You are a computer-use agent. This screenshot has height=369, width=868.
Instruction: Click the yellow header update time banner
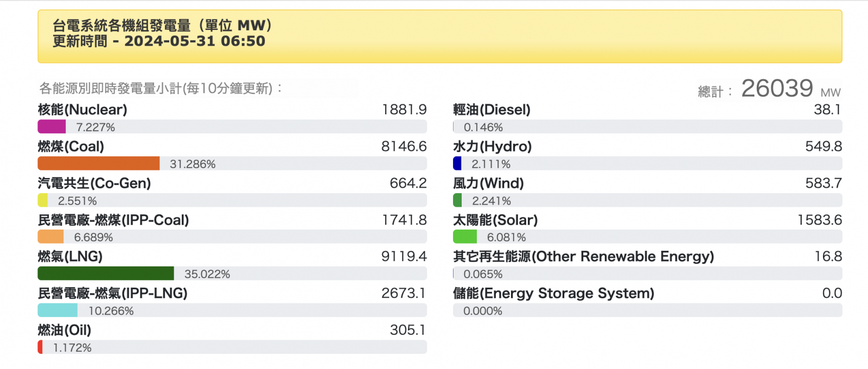point(439,36)
